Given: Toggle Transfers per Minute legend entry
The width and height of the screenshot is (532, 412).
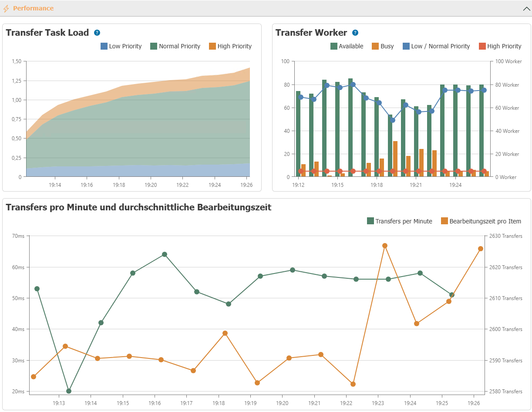Looking at the screenshot, I should 400,221.
